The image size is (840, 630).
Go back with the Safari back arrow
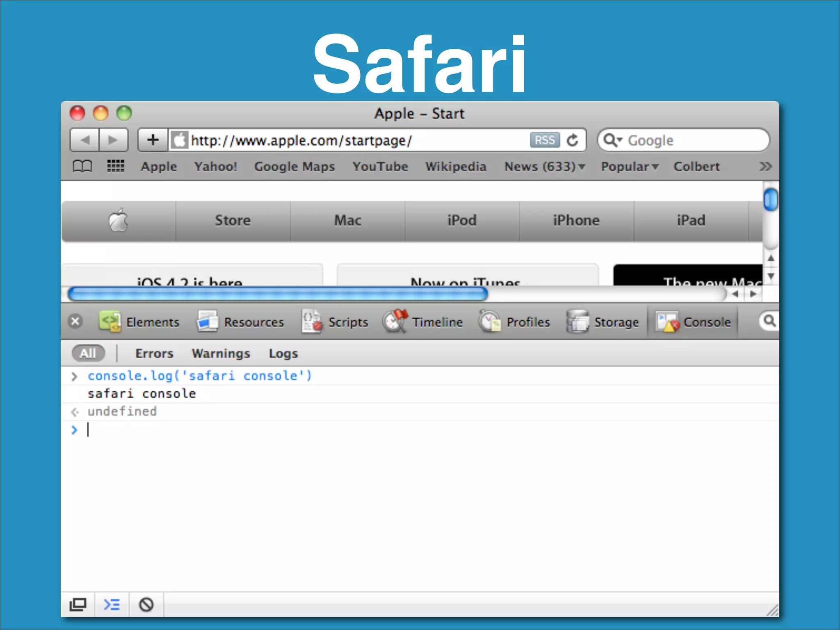click(x=84, y=140)
